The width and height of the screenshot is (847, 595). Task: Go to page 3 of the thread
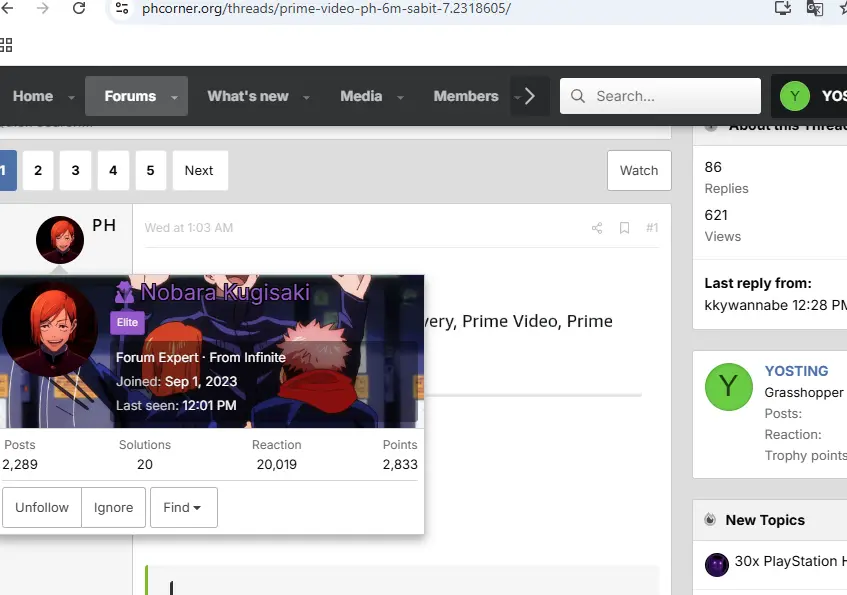75,170
